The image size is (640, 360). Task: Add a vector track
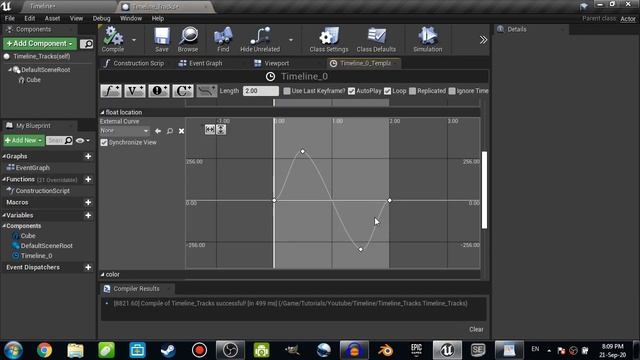[135, 91]
